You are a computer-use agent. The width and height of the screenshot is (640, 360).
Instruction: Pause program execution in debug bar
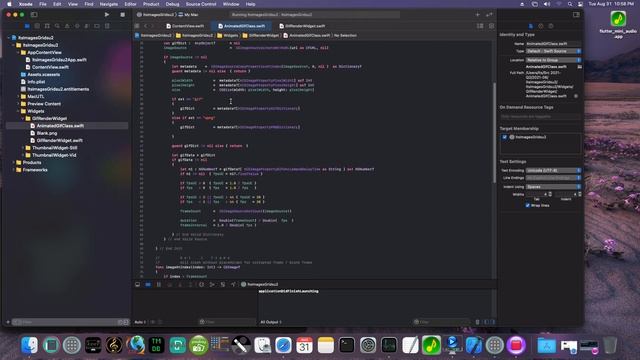[159, 284]
